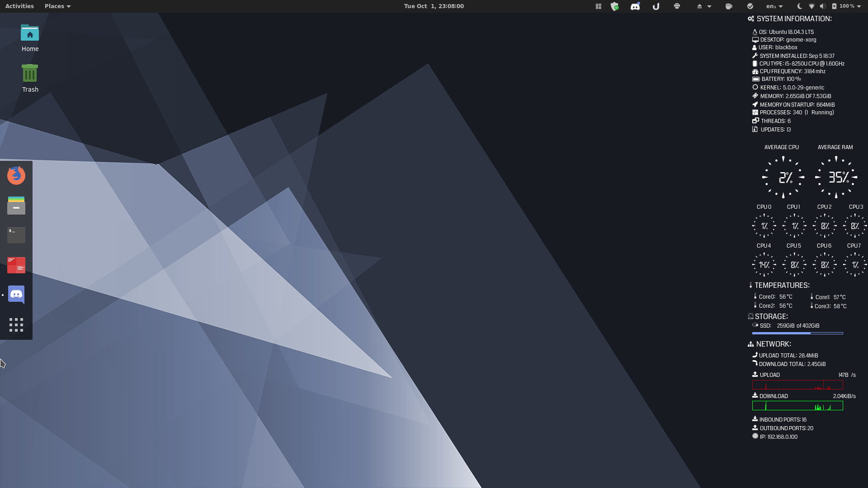868x488 pixels.
Task: Click the red upload speed graph
Action: coord(797,385)
